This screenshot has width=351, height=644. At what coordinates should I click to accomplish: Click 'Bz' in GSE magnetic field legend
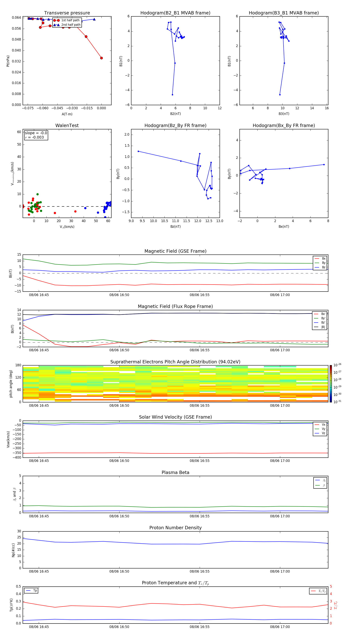coord(320,267)
